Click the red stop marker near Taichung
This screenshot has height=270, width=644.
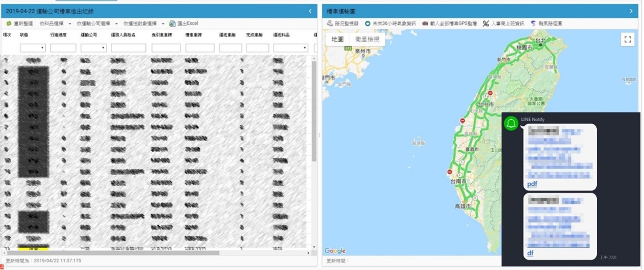point(490,93)
